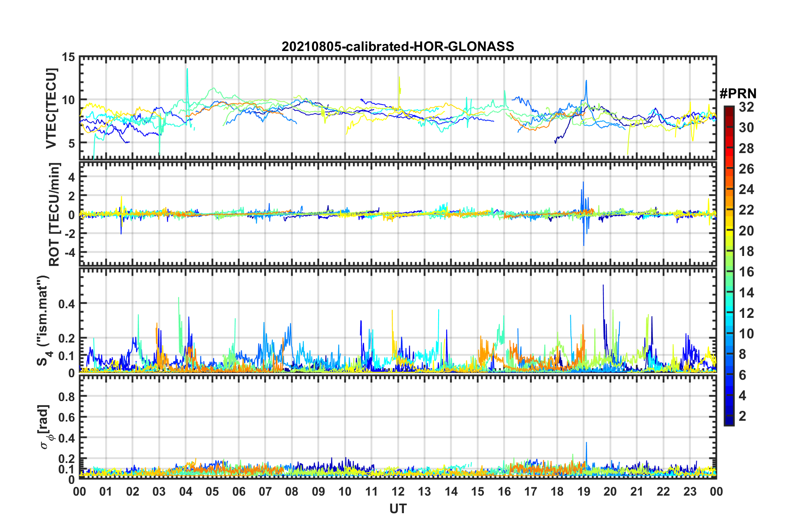Click colorbar tick label 32
Image resolution: width=796 pixels, height=532 pixels.
[x=746, y=107]
